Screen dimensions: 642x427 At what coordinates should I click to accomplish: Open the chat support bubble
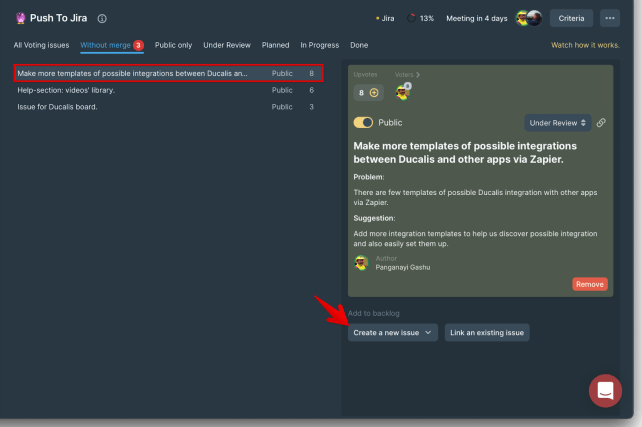pyautogui.click(x=605, y=391)
